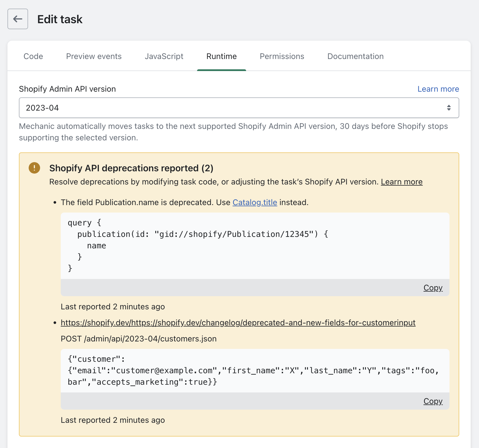Screen dimensions: 479x448
Task: Click Learn more beside API version label
Action: click(438, 89)
